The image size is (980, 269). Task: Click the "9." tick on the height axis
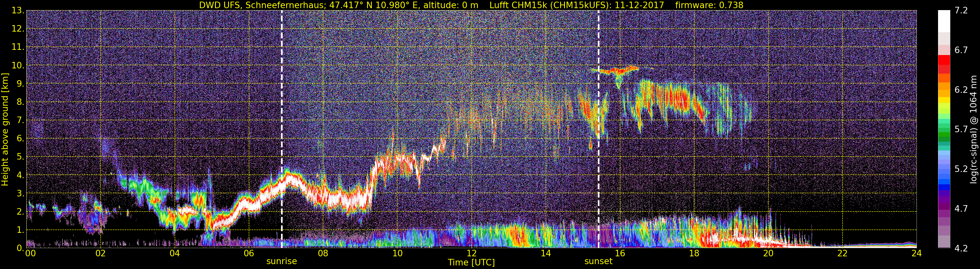20,84
